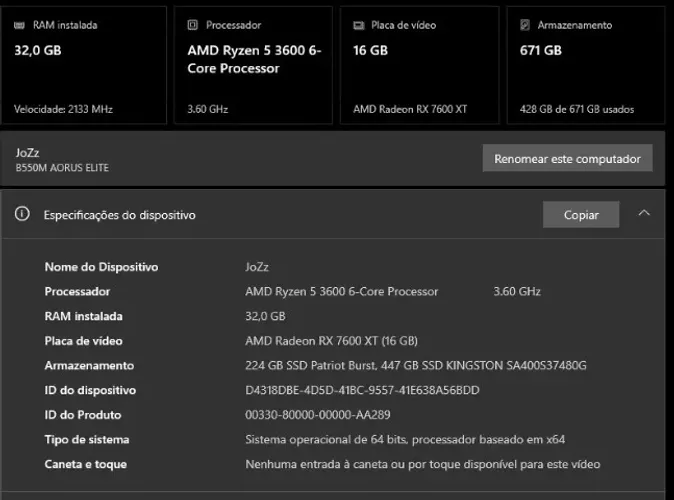Click the AMD Ryzen 5 3600 6-Core Processor value
Image resolution: width=674 pixels, height=500 pixels.
[x=342, y=291]
